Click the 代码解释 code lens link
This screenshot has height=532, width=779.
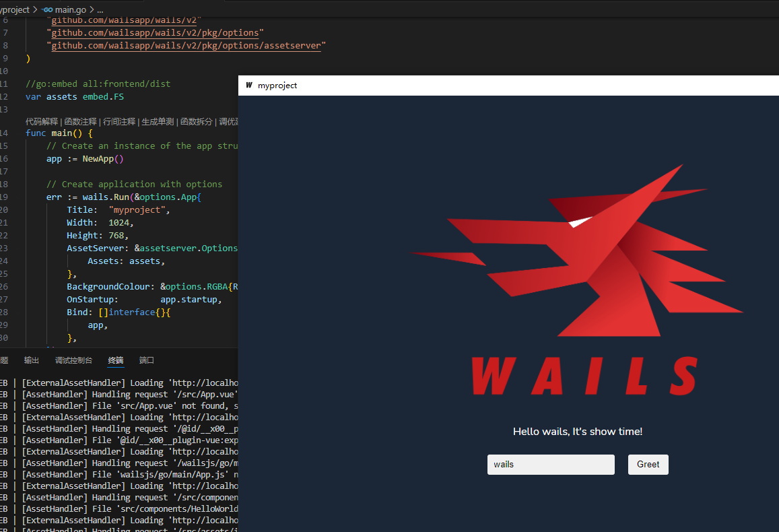click(42, 122)
